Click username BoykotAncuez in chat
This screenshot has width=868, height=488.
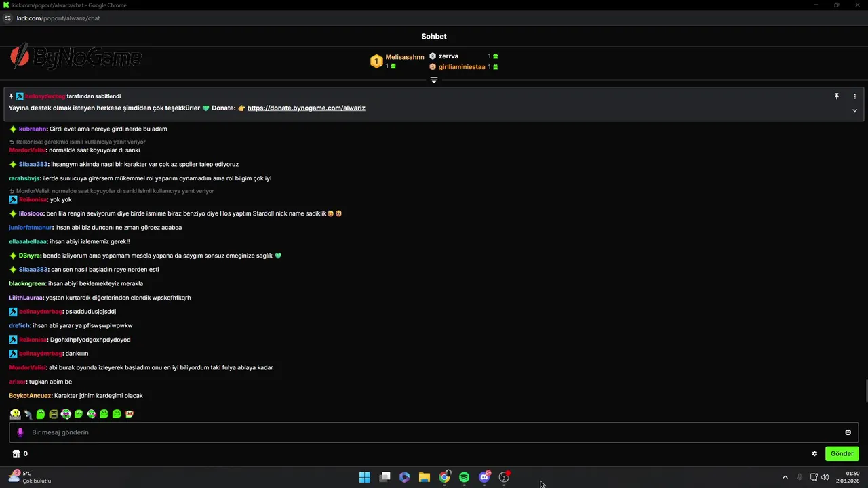pyautogui.click(x=31, y=396)
